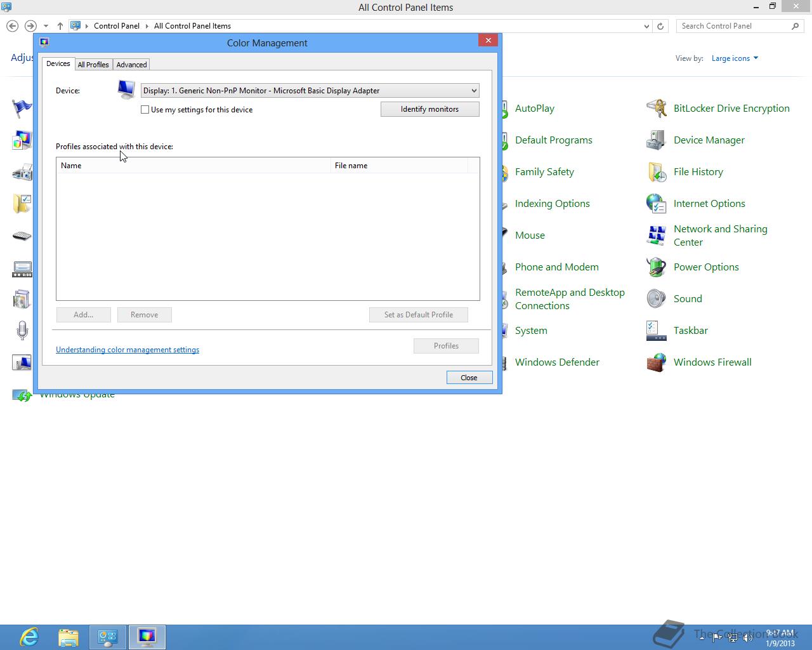This screenshot has width=812, height=650.
Task: Open Devices and Printers icon
Action: [22, 172]
